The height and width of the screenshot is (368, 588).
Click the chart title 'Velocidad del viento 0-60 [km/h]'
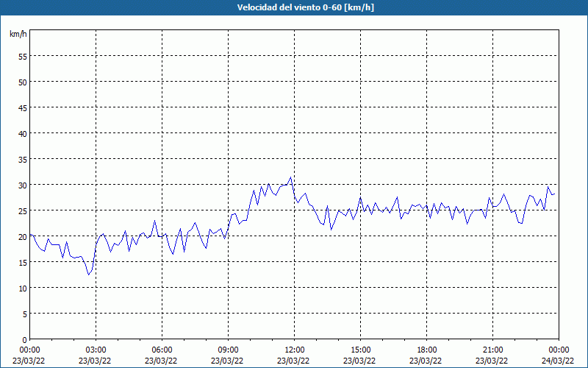[305, 7]
